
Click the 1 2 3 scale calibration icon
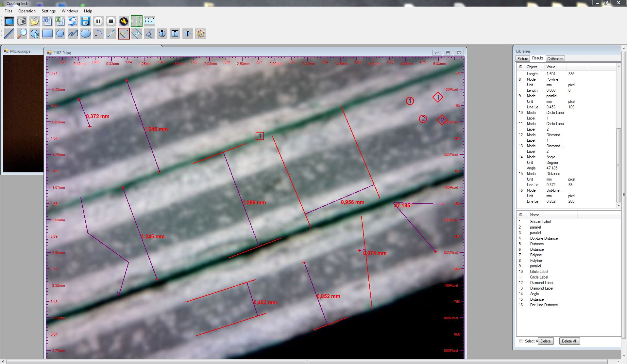click(x=149, y=22)
